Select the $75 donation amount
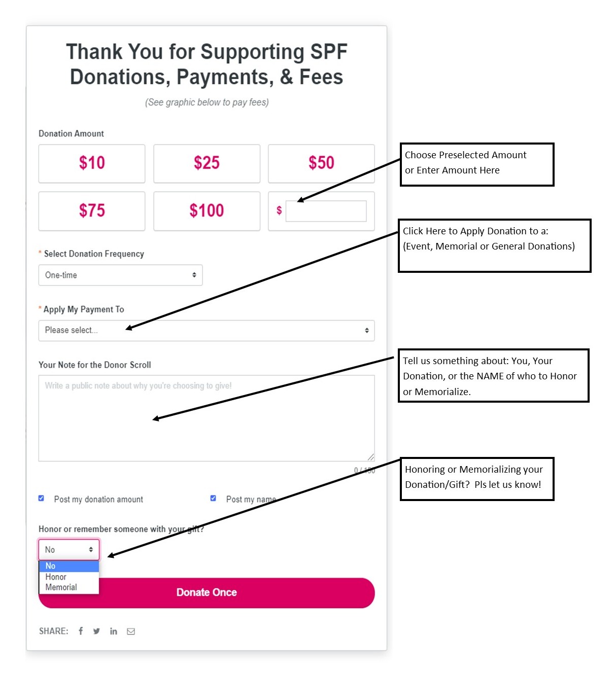The width and height of the screenshot is (616, 675). click(x=92, y=211)
